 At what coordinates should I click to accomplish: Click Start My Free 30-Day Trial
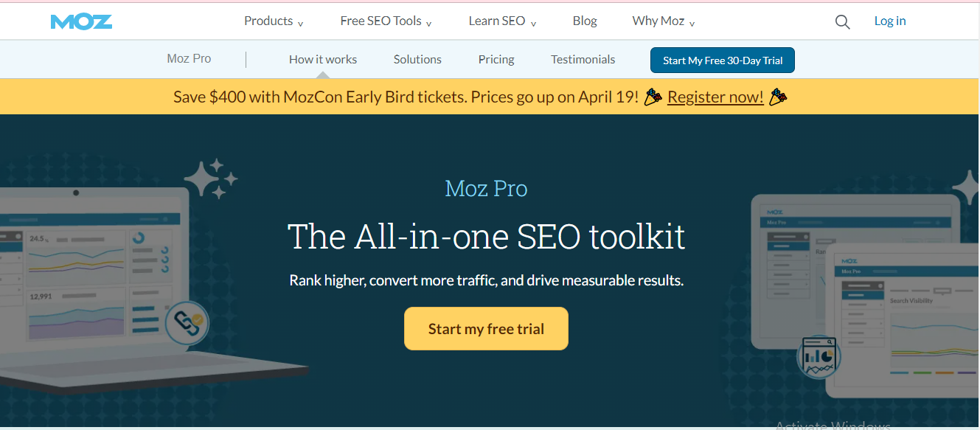pos(722,60)
